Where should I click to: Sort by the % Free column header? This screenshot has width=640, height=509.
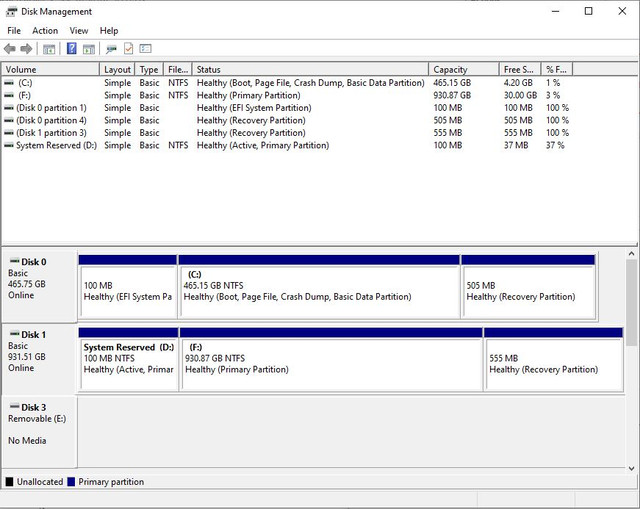(x=557, y=69)
